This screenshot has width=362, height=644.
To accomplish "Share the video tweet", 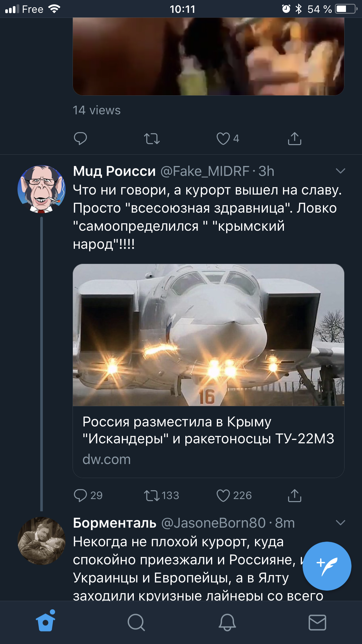I will click(x=294, y=139).
